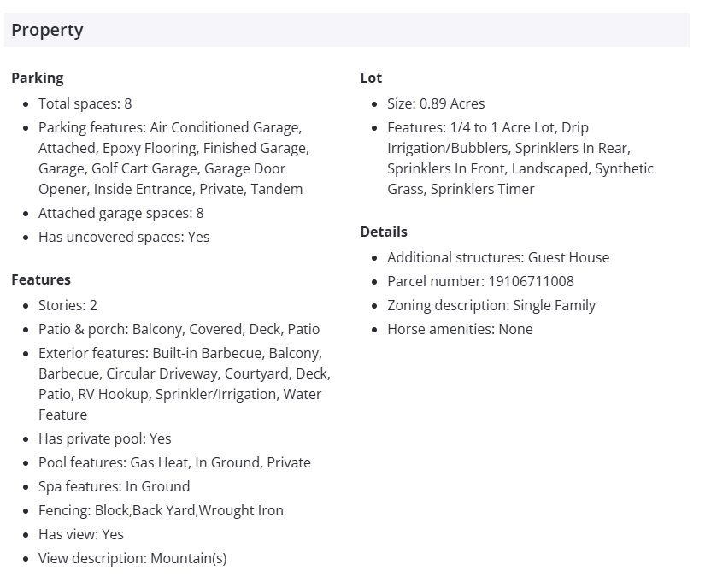Click the Additional structures: Guest House line
The height and width of the screenshot is (588, 711).
coord(497,257)
